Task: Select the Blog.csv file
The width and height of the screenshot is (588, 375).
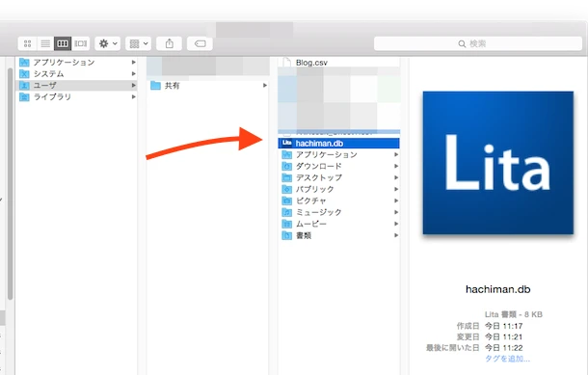Action: 339,63
